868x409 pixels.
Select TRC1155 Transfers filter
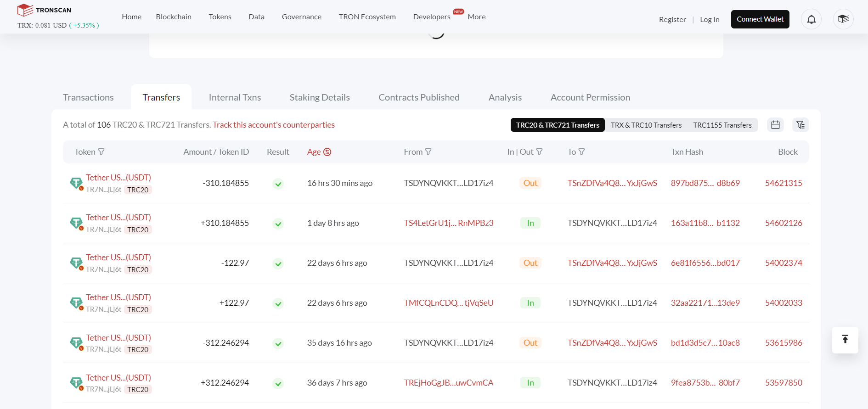pyautogui.click(x=722, y=125)
